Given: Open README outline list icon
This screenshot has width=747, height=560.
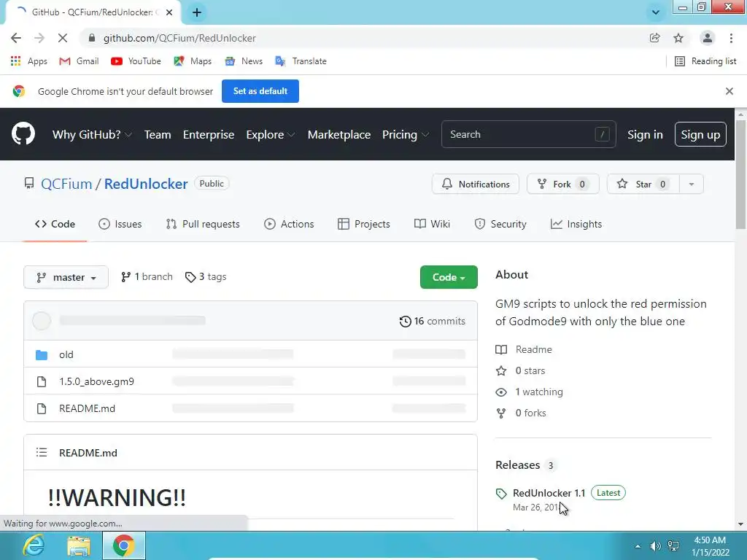Looking at the screenshot, I should [42, 452].
